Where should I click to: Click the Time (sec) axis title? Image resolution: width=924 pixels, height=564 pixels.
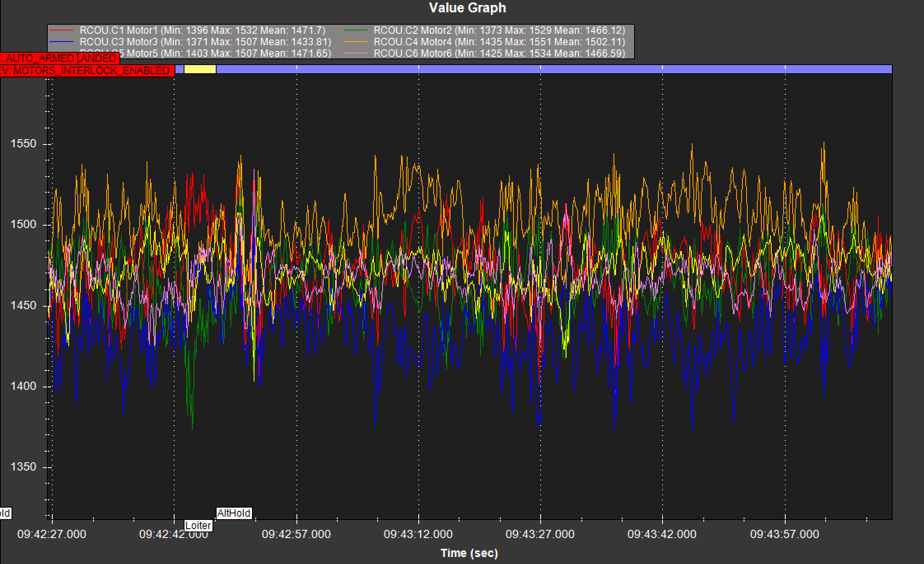click(x=469, y=553)
